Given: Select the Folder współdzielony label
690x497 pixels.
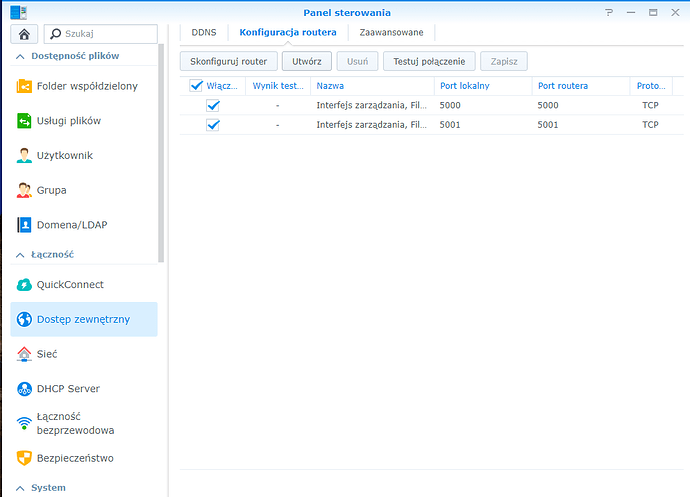Looking at the screenshot, I should pos(87,86).
